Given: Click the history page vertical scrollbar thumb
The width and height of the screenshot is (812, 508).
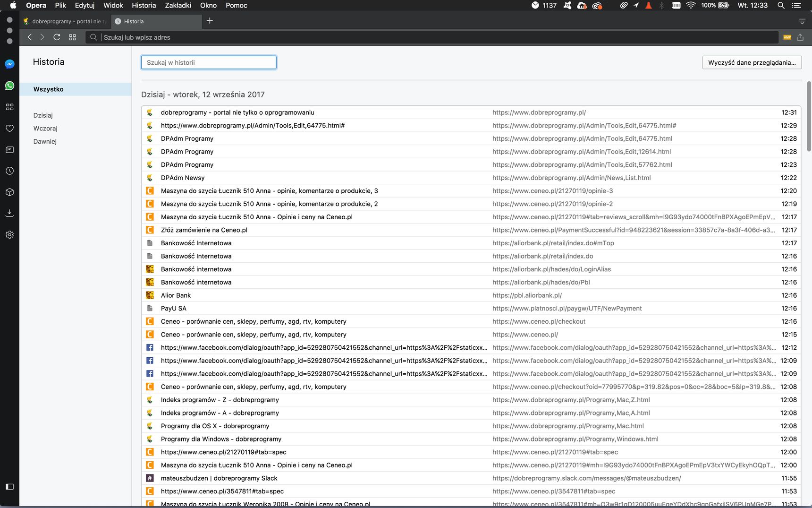Looking at the screenshot, I should [x=809, y=116].
